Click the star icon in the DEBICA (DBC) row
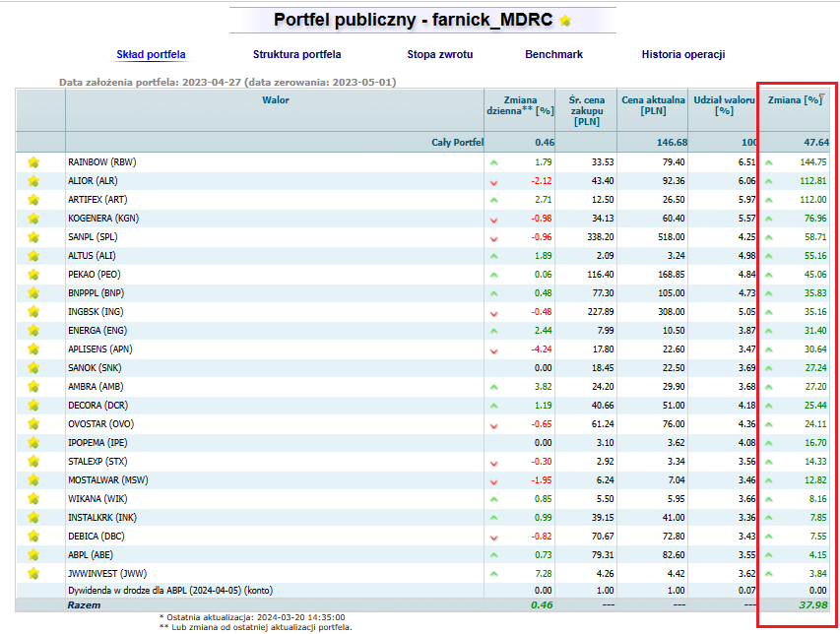 click(x=33, y=536)
